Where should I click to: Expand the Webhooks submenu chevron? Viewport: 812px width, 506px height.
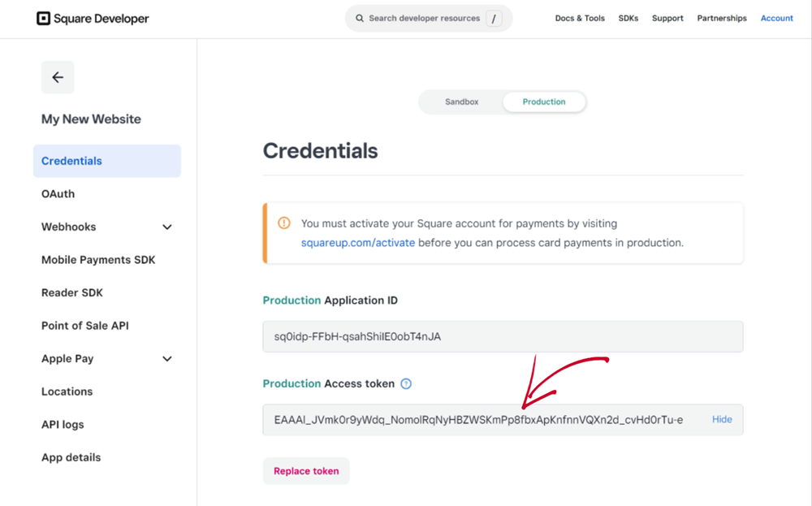[167, 227]
